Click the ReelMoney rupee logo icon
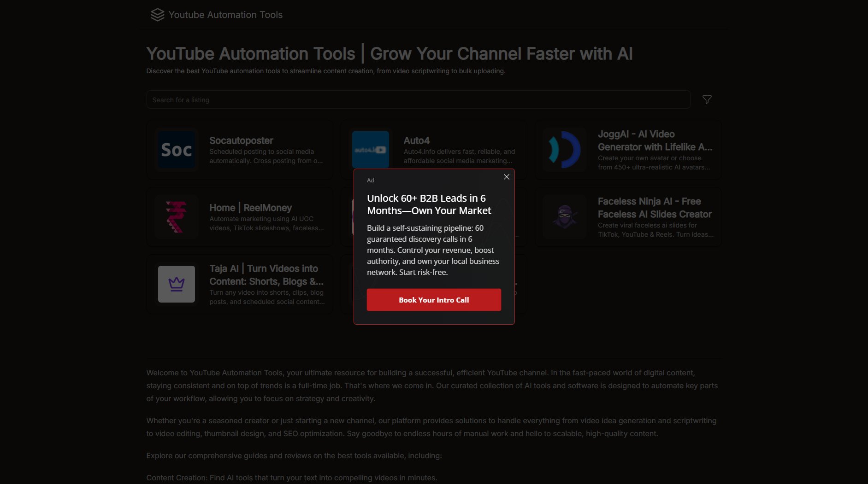Image resolution: width=868 pixels, height=484 pixels. coord(176,216)
